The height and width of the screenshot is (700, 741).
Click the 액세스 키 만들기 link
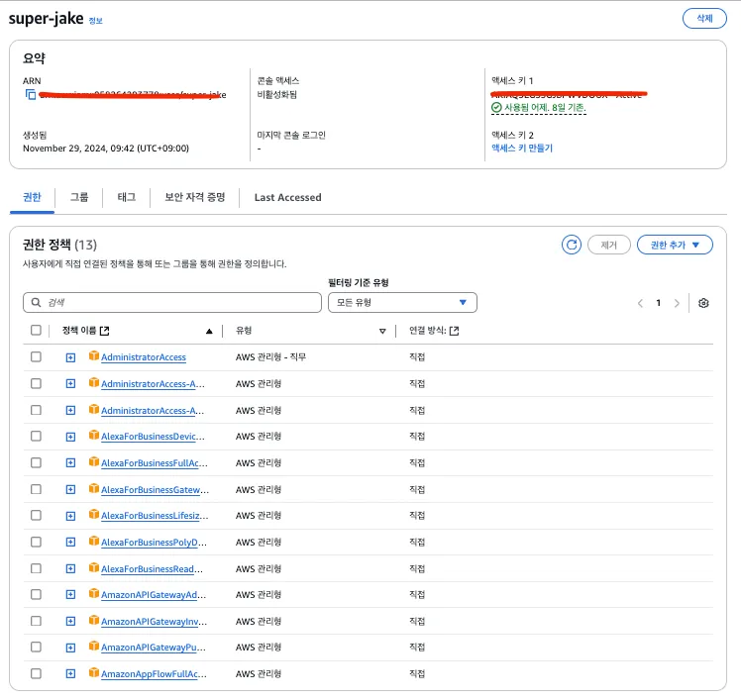click(x=522, y=149)
